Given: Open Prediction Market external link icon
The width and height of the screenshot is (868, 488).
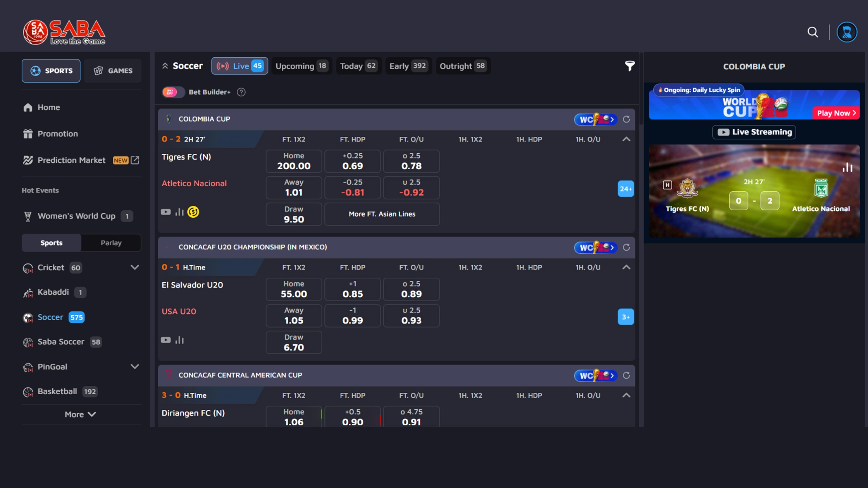Looking at the screenshot, I should (x=135, y=160).
